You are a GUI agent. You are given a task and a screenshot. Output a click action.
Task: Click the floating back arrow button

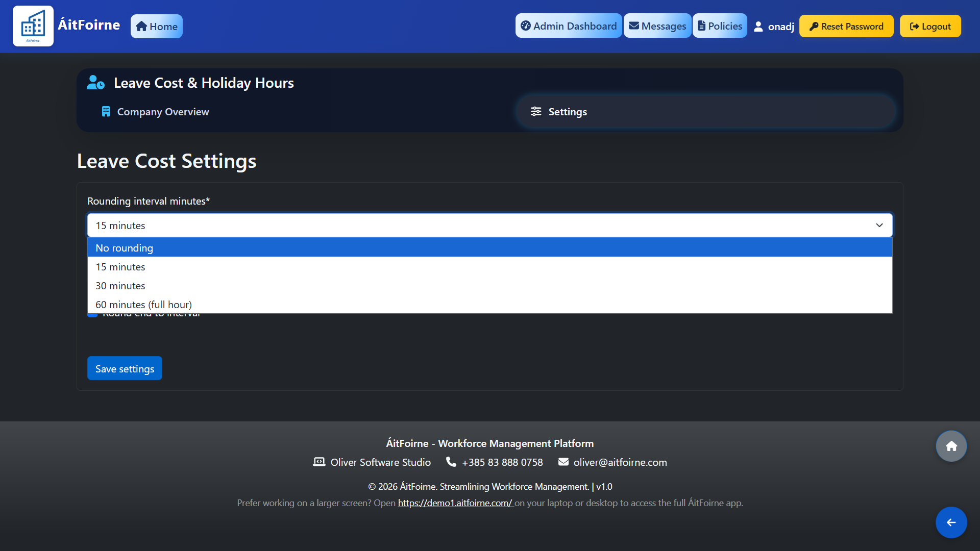click(x=951, y=522)
